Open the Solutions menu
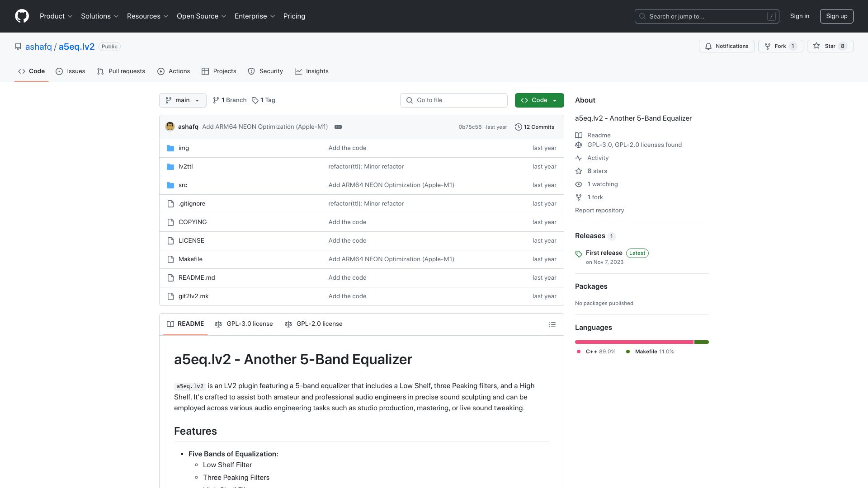868x488 pixels. coord(100,16)
